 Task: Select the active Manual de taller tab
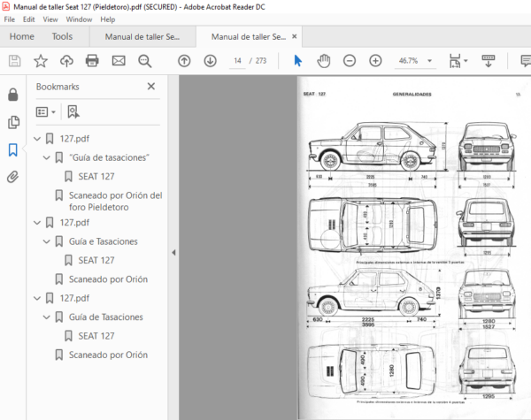point(249,36)
